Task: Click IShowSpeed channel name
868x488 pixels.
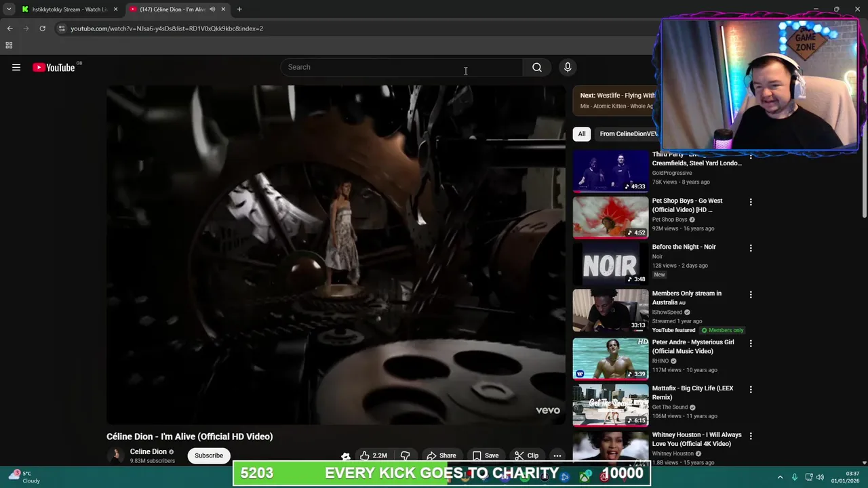Action: tap(667, 312)
